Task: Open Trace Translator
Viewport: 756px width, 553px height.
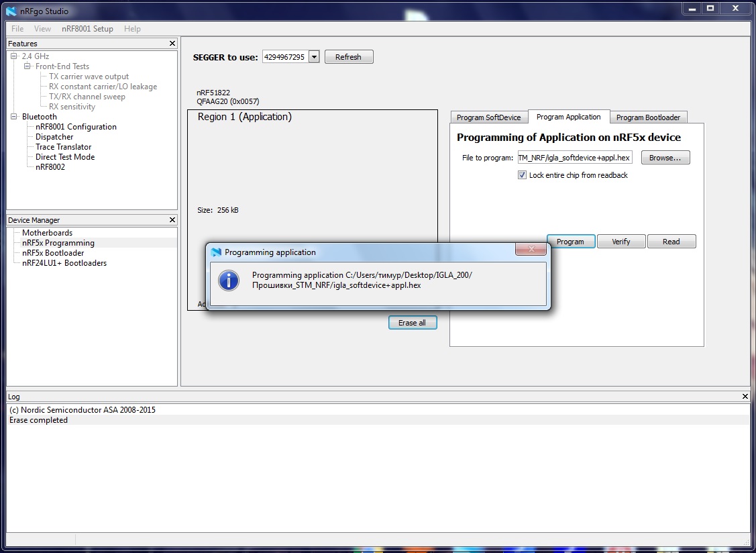Action: pyautogui.click(x=63, y=147)
